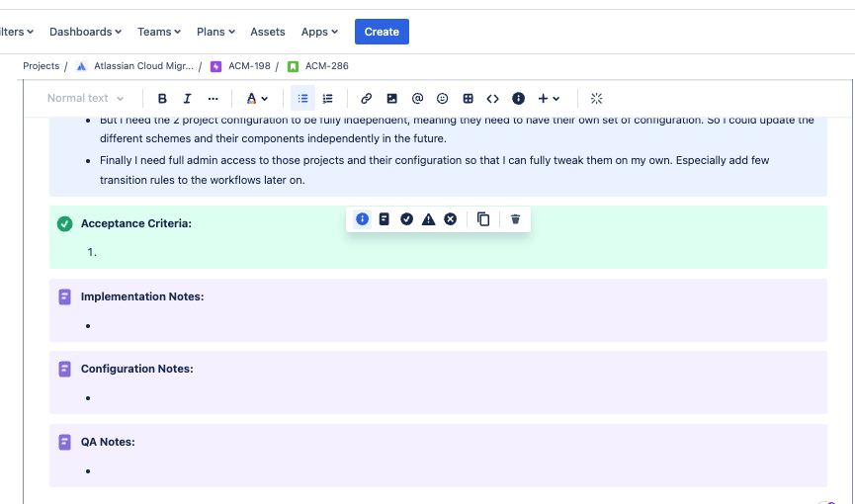This screenshot has width=855, height=504.
Task: Click the Implementation Notes heading text
Action: [142, 296]
